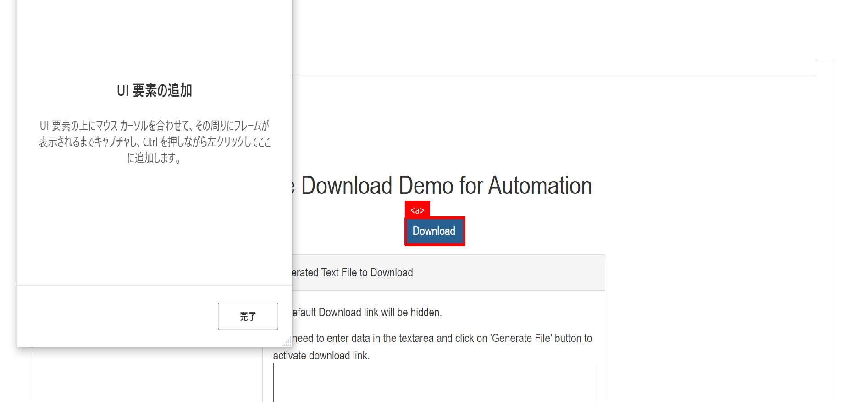
Task: Click the red <a> tag label
Action: point(417,210)
